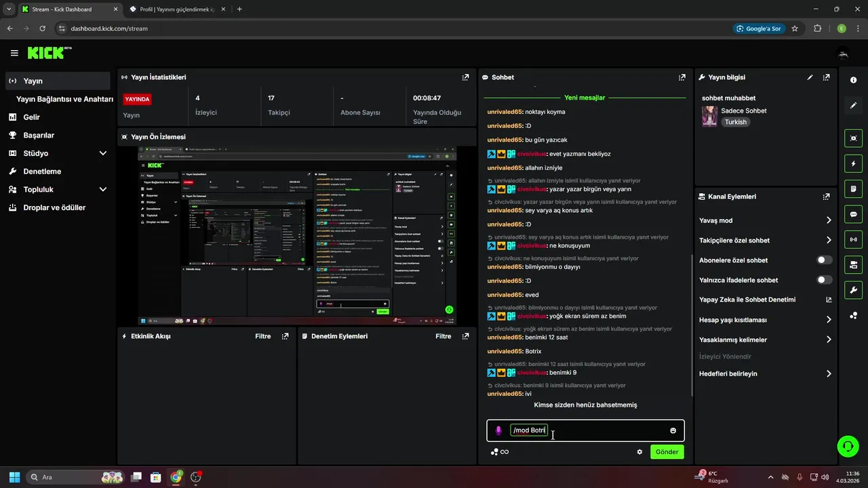Click Google'a Sor button in address bar
This screenshot has height=488, width=868.
[759, 28]
